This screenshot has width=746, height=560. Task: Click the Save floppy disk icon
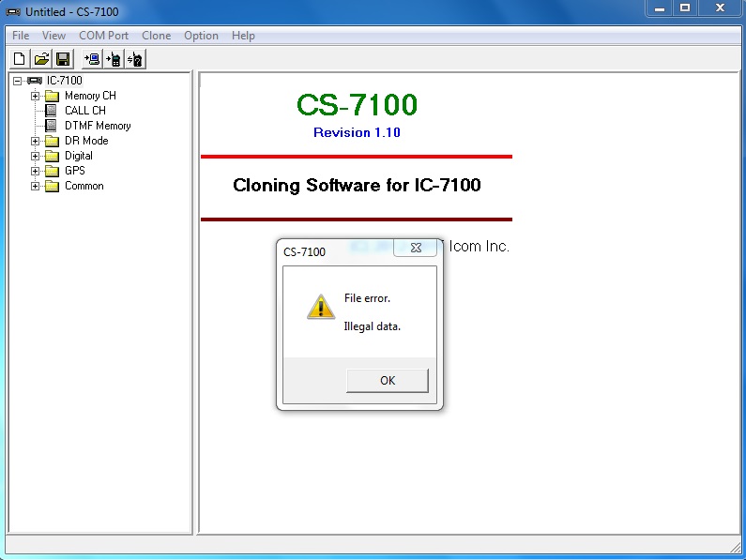[63, 59]
